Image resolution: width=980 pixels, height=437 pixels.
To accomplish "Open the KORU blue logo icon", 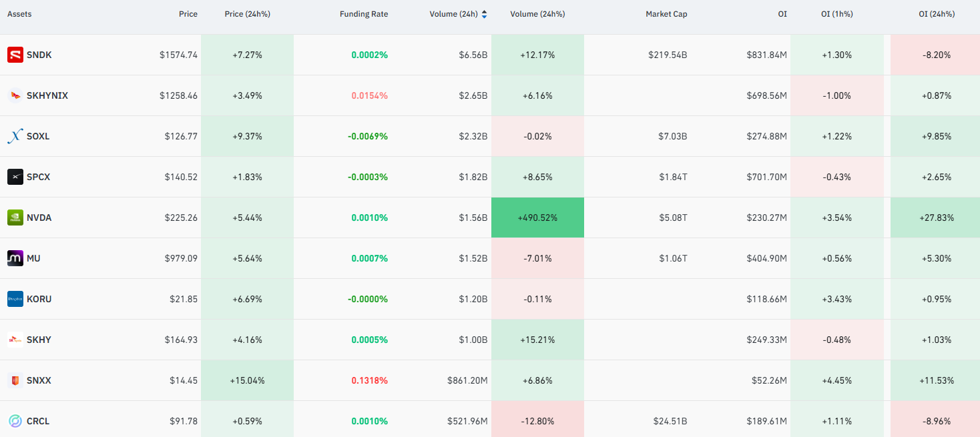I will [x=15, y=299].
